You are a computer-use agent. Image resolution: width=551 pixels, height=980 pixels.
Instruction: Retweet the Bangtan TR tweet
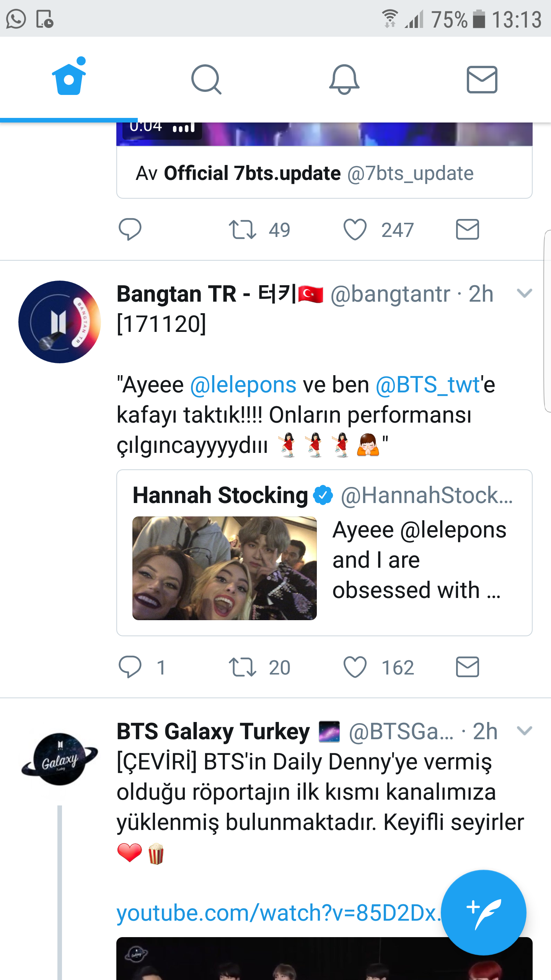click(243, 667)
